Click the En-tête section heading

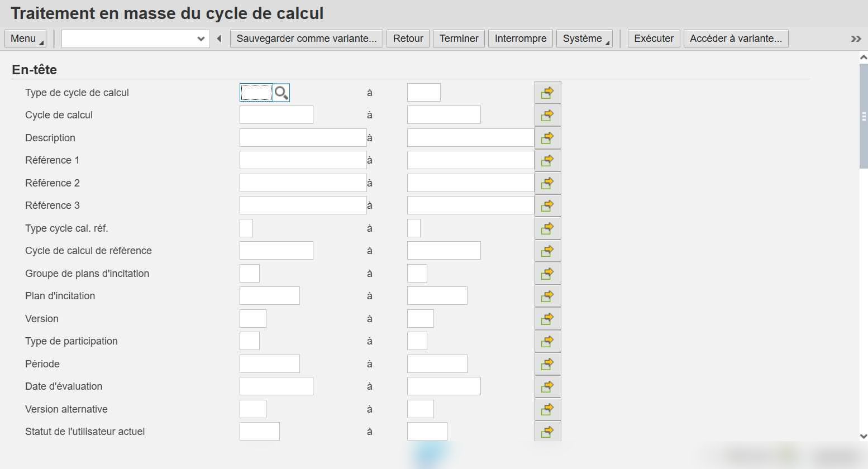(x=35, y=70)
